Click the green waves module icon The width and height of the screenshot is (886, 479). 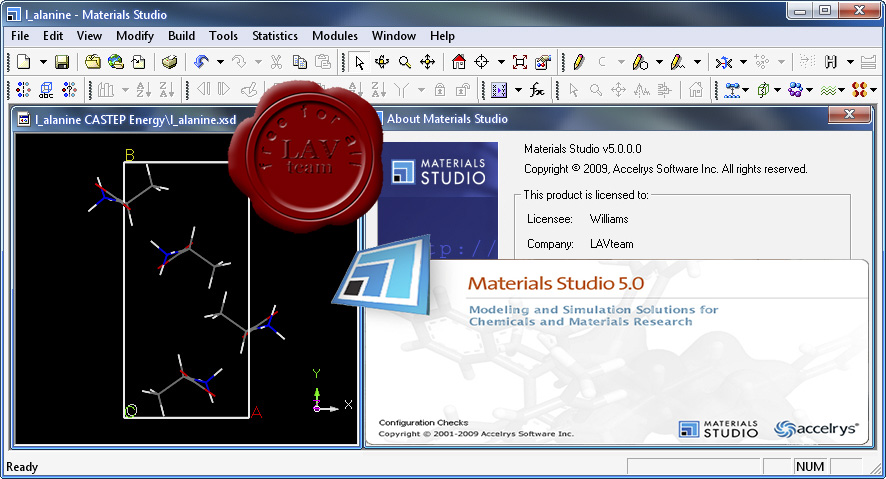(x=828, y=90)
